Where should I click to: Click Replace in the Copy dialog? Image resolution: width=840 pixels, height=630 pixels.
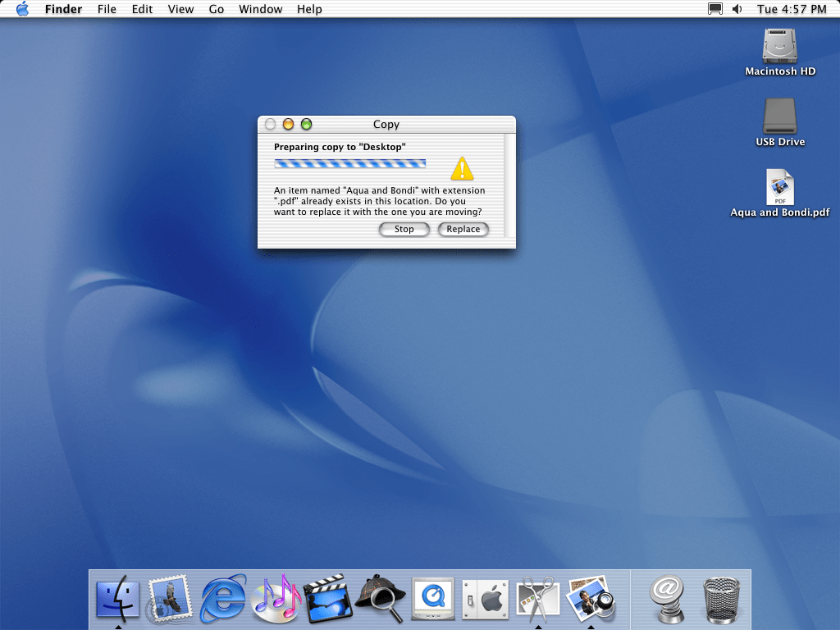pos(463,230)
